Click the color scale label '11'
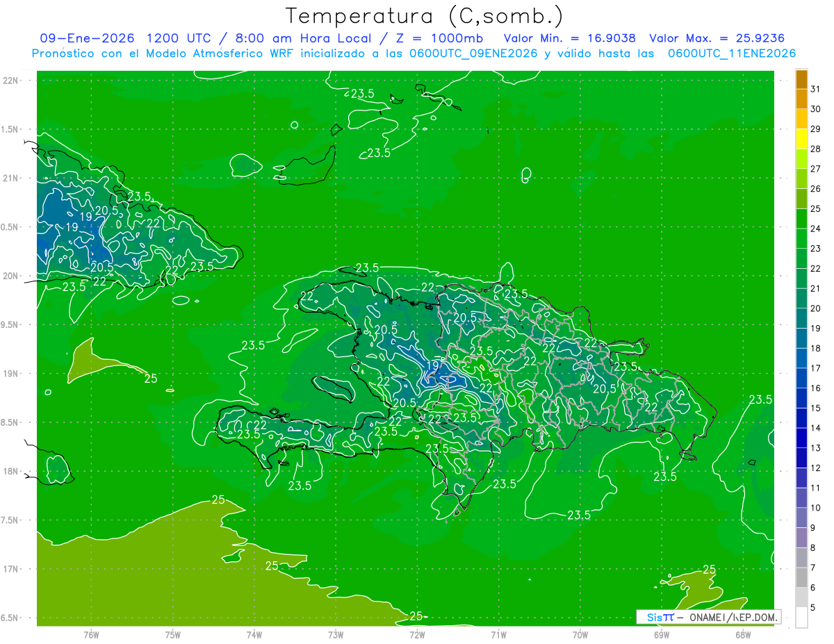 [815, 488]
